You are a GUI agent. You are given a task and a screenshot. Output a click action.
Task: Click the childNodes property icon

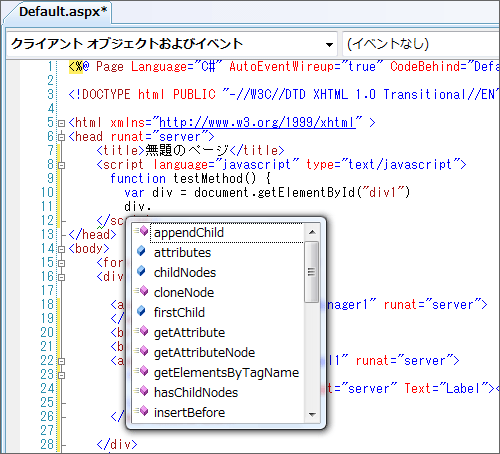(141, 271)
